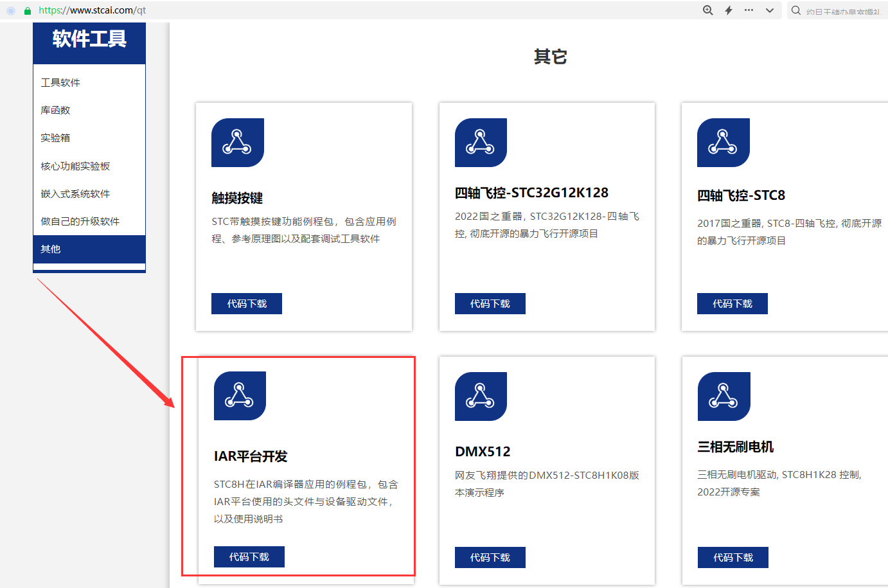Open 工具软件 in the sidebar

tap(89, 82)
